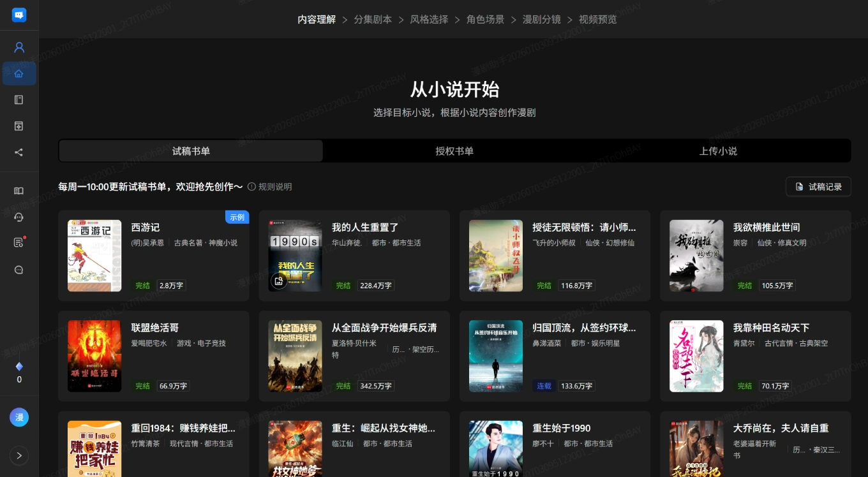Click the 我的人生重置了 title
Screen dimensions: 868x477
coord(365,228)
